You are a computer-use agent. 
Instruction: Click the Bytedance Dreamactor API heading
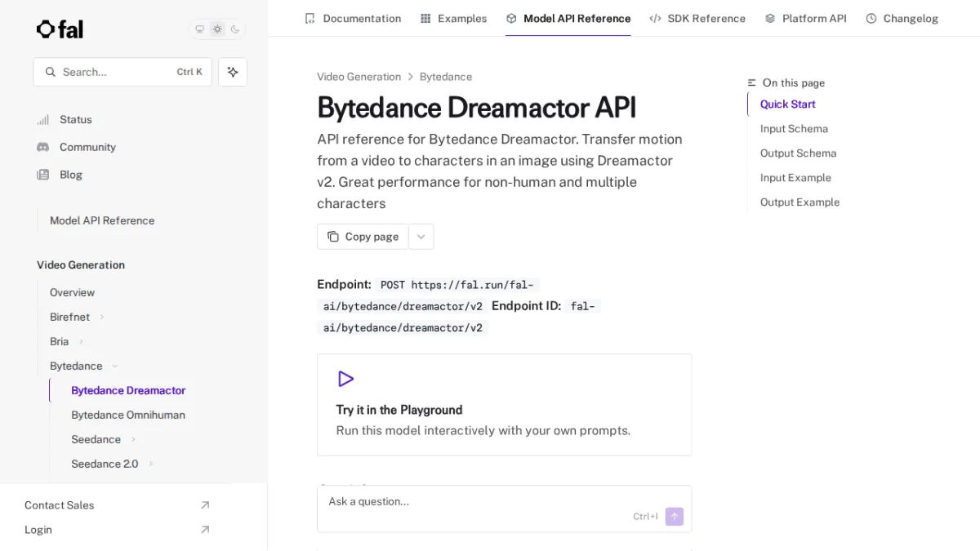click(476, 108)
